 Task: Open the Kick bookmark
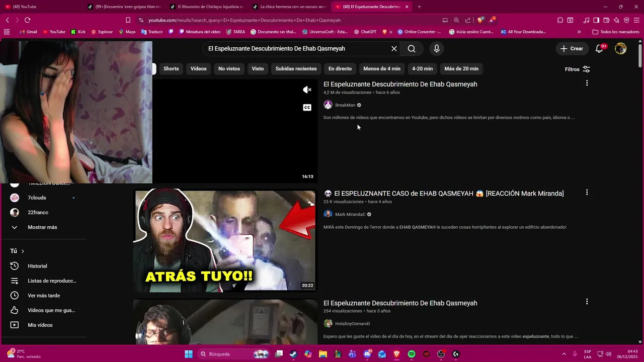click(x=78, y=32)
